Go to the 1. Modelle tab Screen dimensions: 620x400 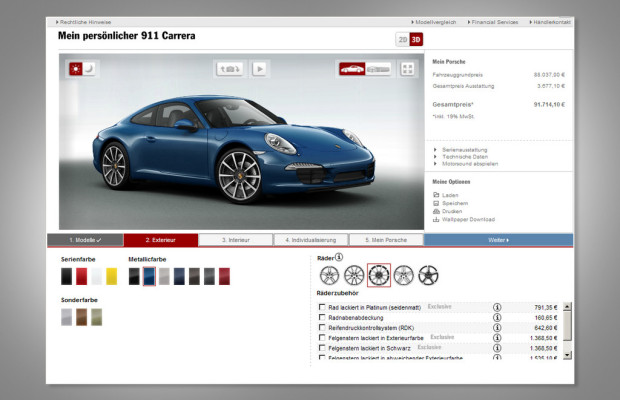85,240
